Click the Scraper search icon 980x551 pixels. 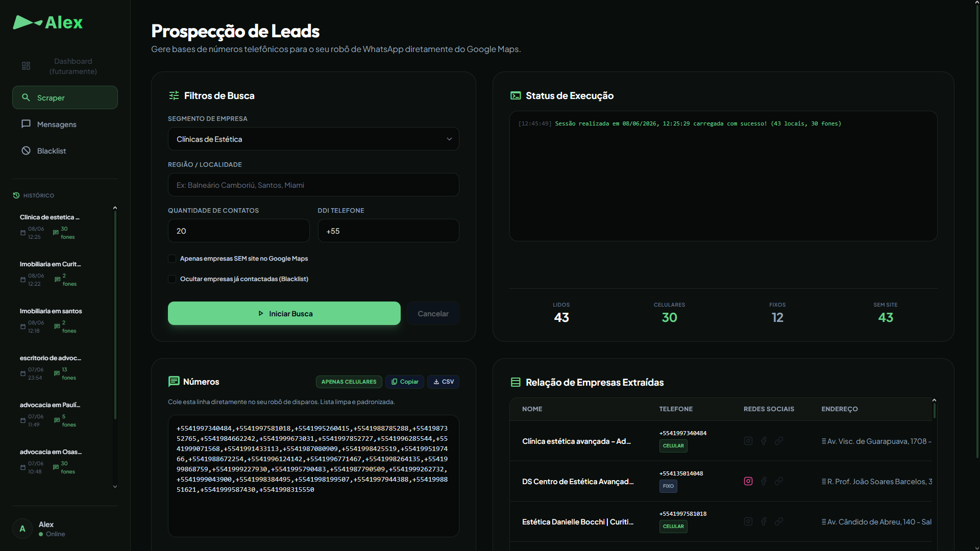[x=26, y=97]
